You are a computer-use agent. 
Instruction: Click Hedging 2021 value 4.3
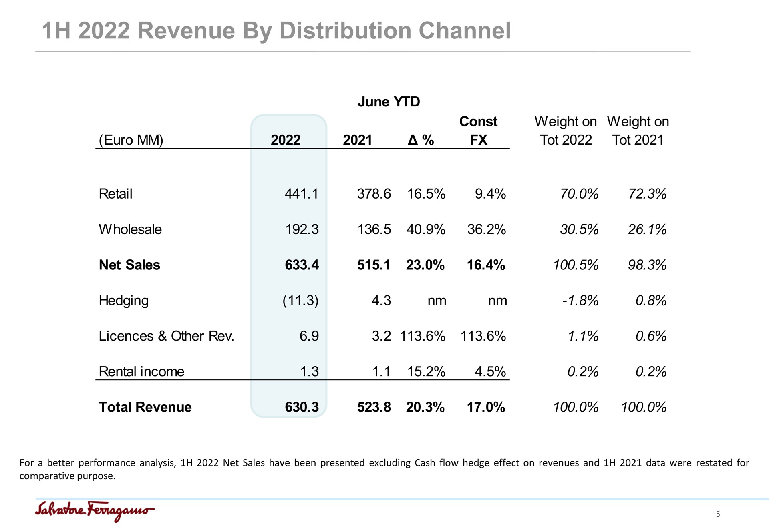[381, 301]
